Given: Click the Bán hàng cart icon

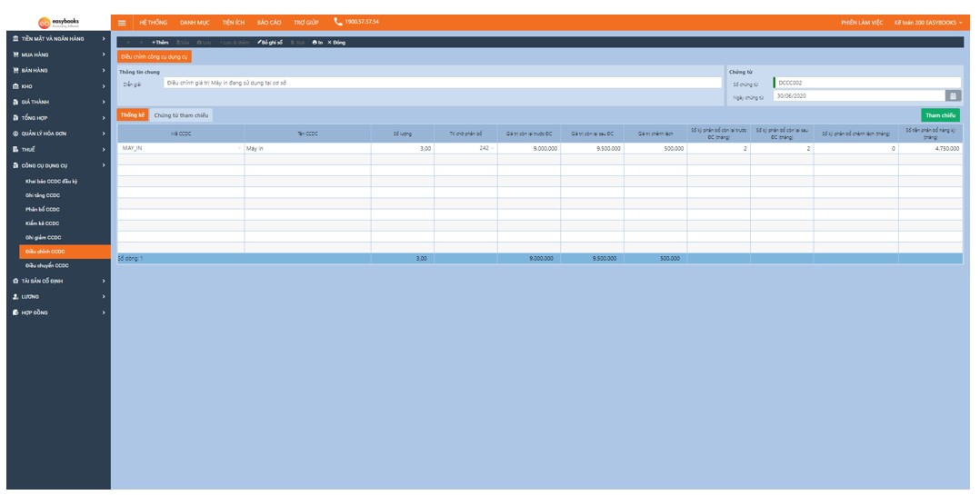Looking at the screenshot, I should pyautogui.click(x=15, y=71).
